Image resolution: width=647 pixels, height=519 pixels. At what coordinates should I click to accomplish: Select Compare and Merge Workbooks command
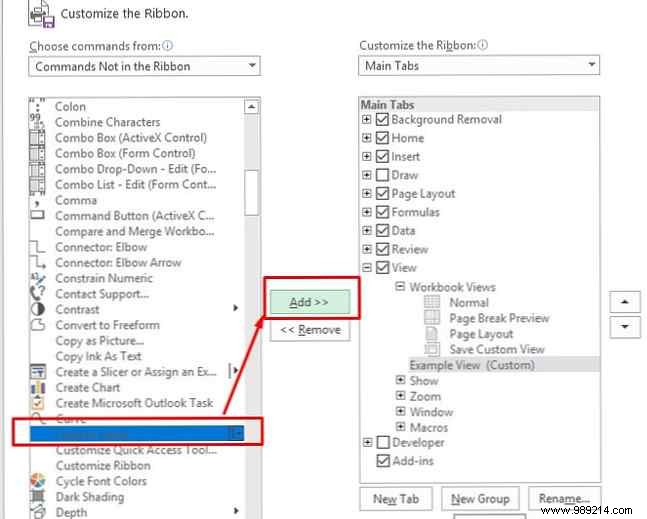tap(135, 231)
